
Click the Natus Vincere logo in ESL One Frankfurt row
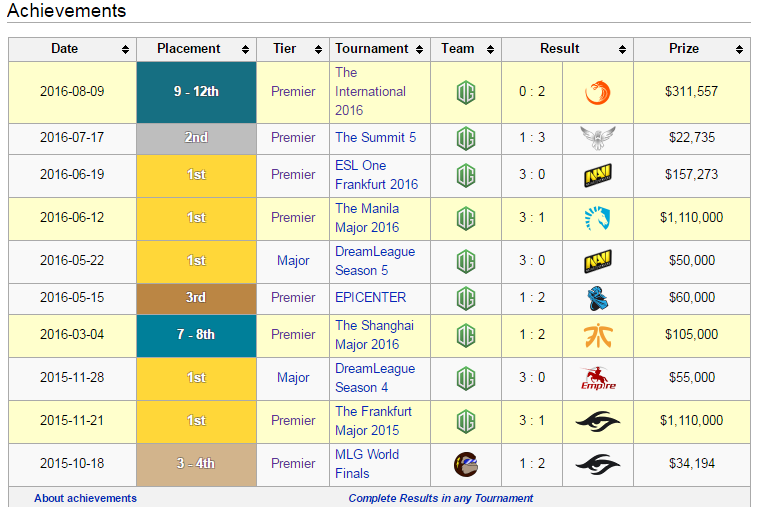pos(597,176)
